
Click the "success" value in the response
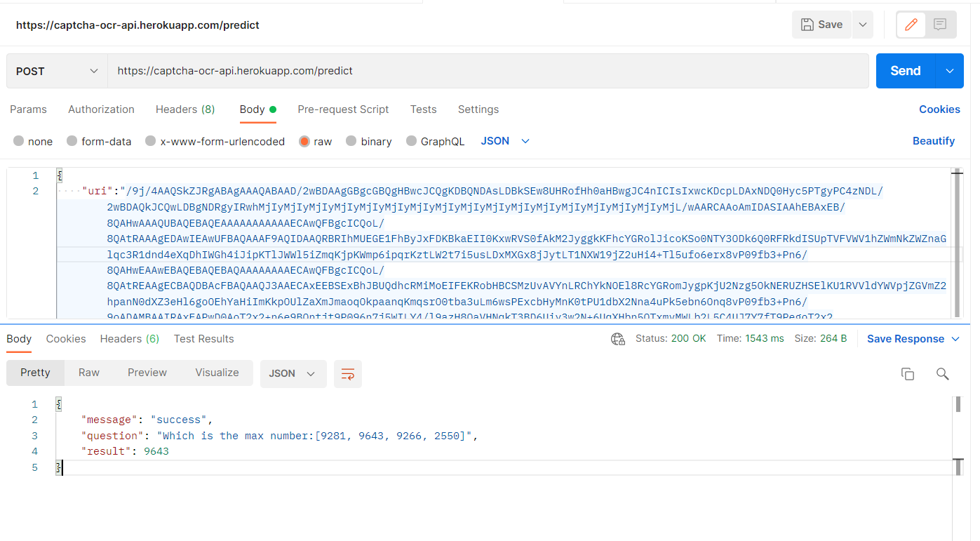click(x=179, y=420)
